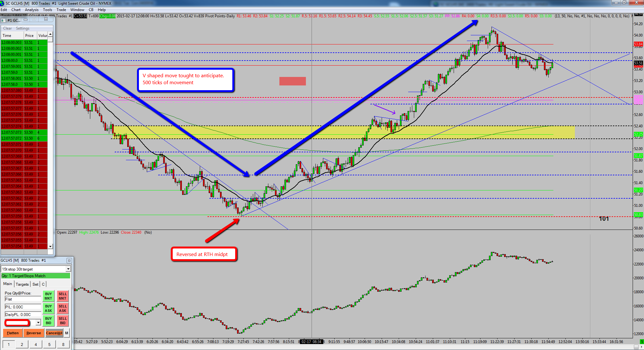644x350 pixels.
Task: Click the DailyPL: 0.00C field
Action: [x=23, y=314]
